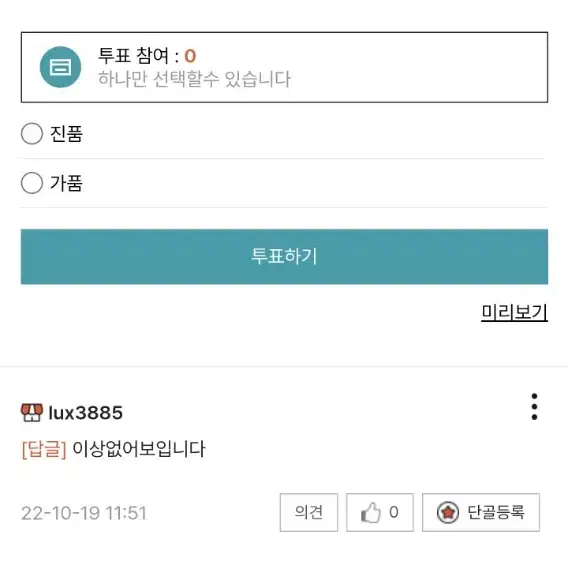Click the 투표하기 vote button
The width and height of the screenshot is (568, 568).
(284, 256)
